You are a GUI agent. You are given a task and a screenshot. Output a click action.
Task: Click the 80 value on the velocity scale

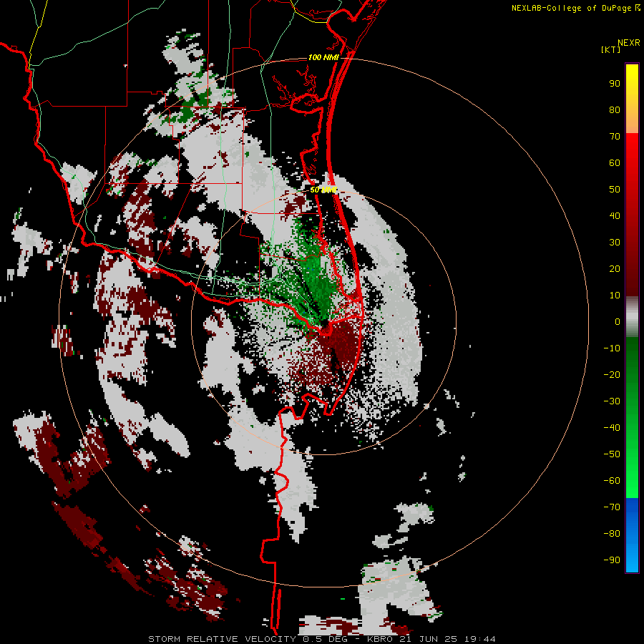[615, 109]
